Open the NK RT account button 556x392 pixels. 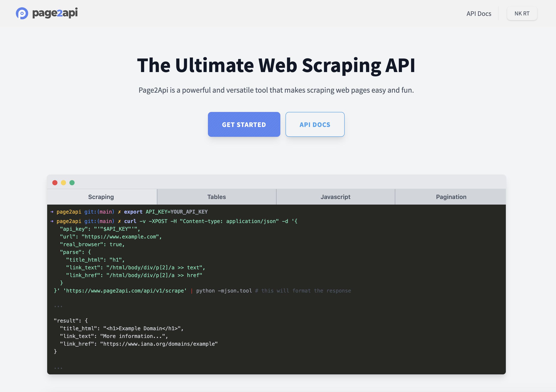point(522,14)
